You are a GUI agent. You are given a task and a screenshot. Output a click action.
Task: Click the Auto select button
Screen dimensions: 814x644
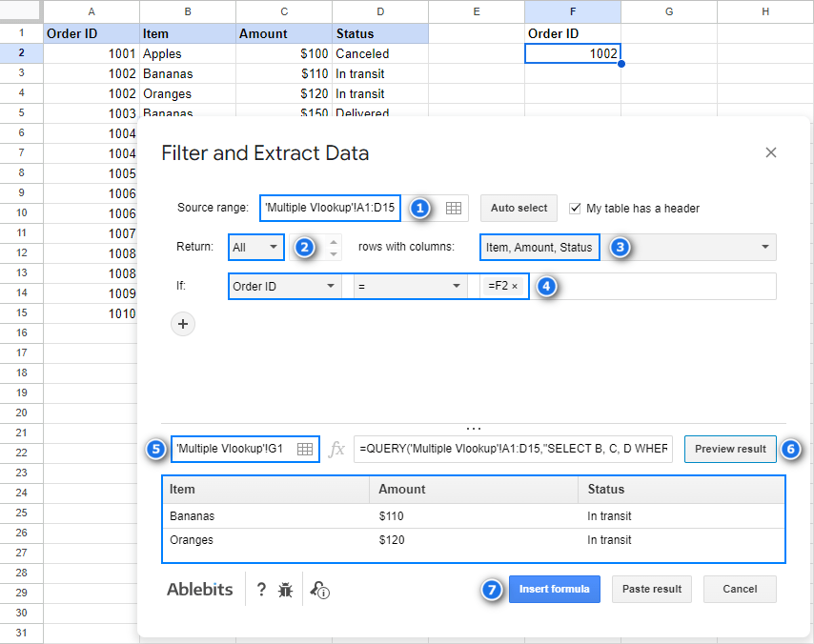click(x=519, y=208)
